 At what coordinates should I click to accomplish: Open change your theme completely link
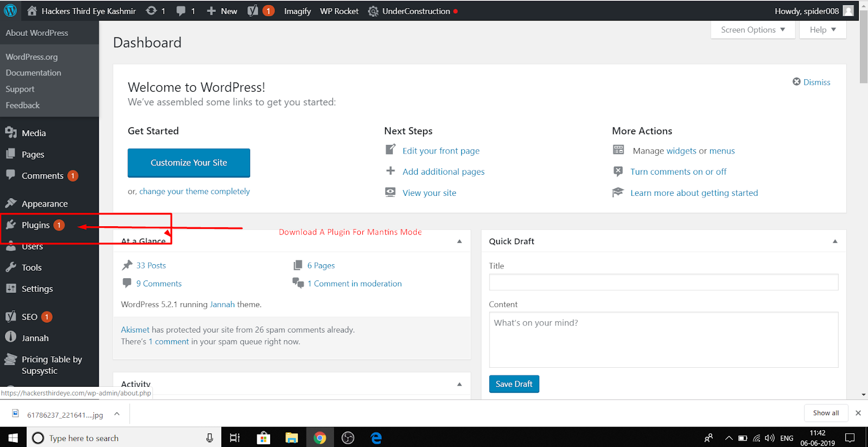pos(194,191)
